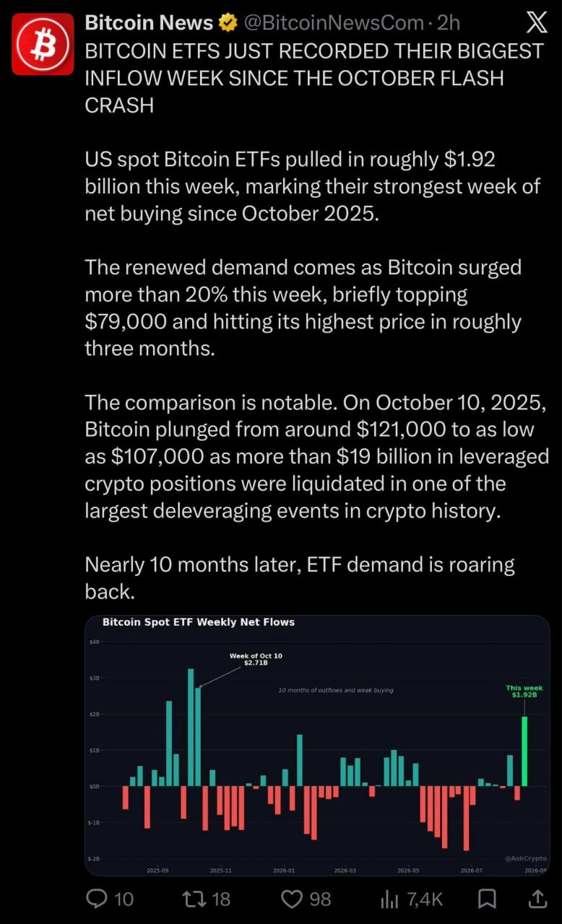Repost the tweet using retweet icon
The width and height of the screenshot is (562, 924).
194,899
